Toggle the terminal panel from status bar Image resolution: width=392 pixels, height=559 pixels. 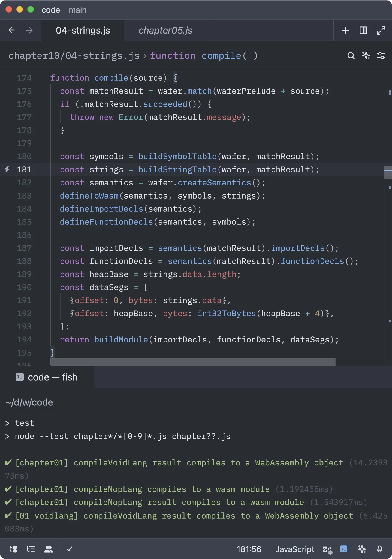pos(344,549)
